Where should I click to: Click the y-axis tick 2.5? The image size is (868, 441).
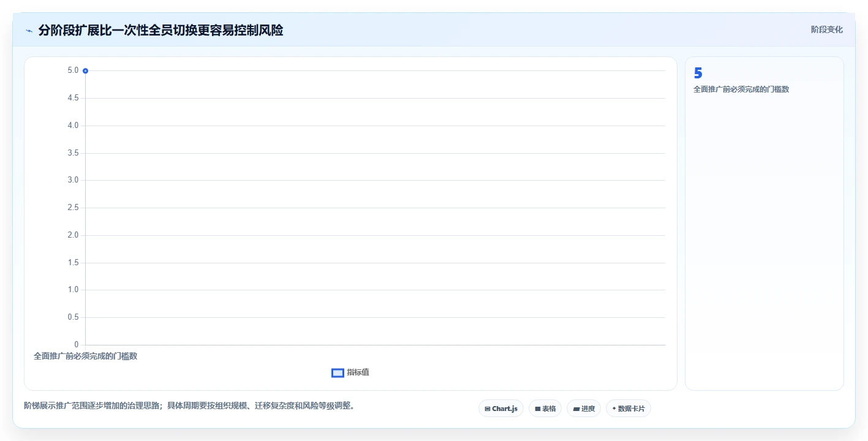pos(73,208)
